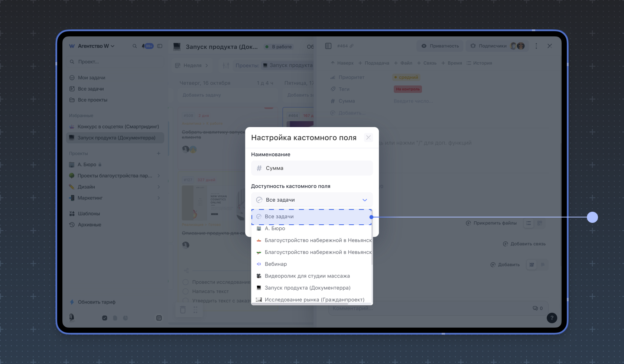The width and height of the screenshot is (624, 364).
Task: Click the search magnifier icon in sidebar header
Action: pos(134,46)
